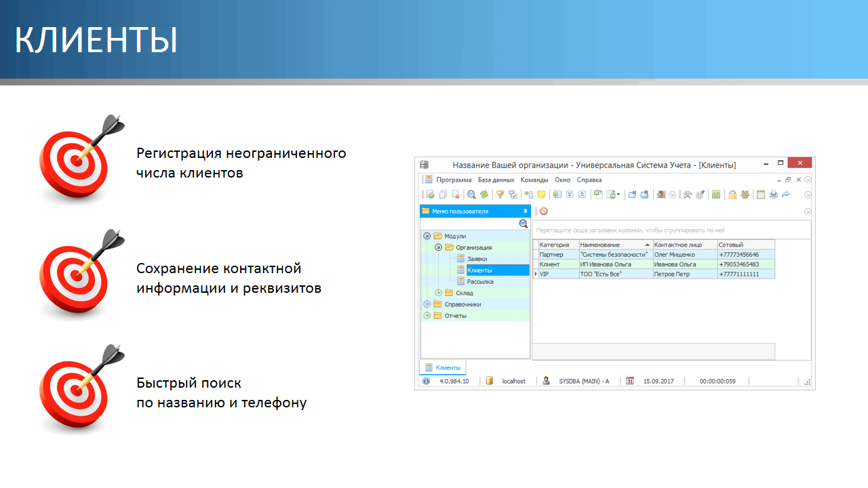This screenshot has height=488, width=868.
Task: Click the calendar icon in the status bar
Action: (629, 381)
